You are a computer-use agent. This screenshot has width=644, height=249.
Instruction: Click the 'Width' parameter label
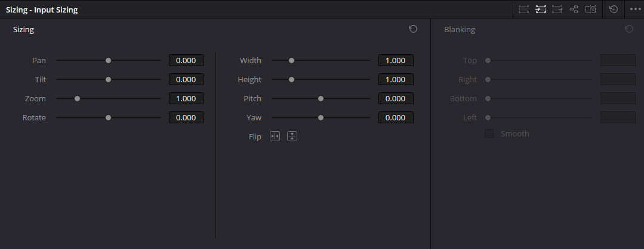pyautogui.click(x=251, y=60)
